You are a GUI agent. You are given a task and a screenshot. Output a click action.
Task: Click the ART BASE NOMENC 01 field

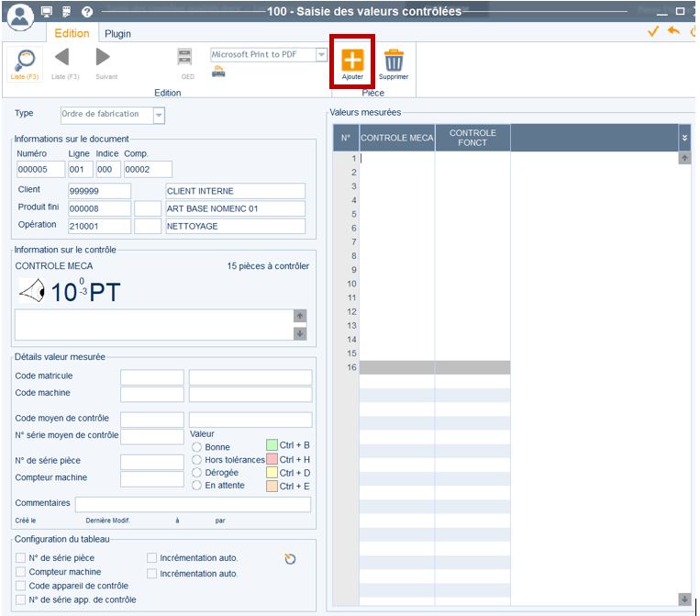236,208
